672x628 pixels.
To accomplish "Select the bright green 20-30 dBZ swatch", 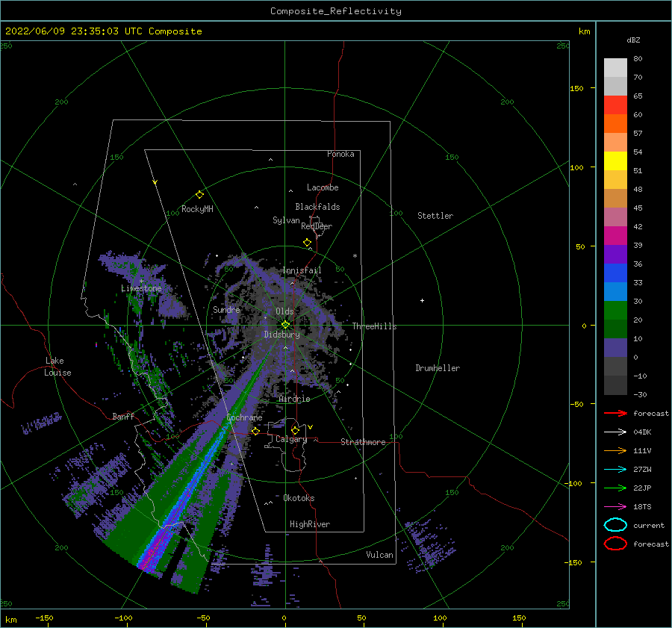I will coord(615,310).
